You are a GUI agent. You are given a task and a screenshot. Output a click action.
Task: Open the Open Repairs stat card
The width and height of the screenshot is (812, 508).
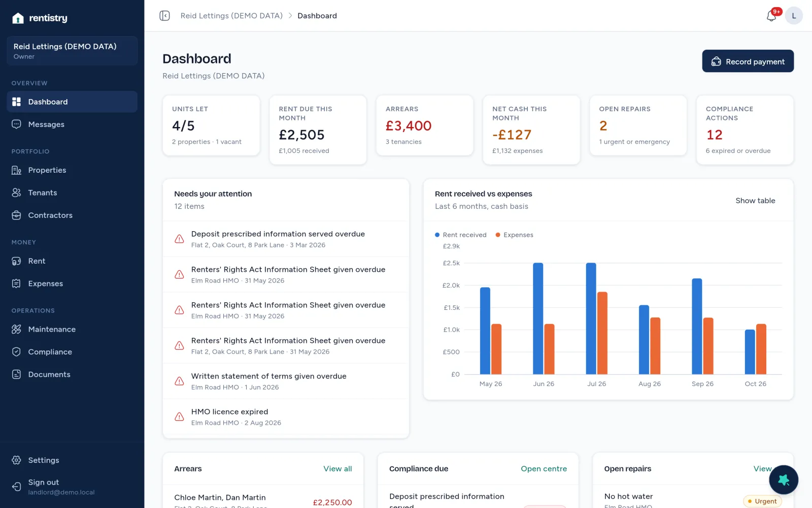point(638,125)
